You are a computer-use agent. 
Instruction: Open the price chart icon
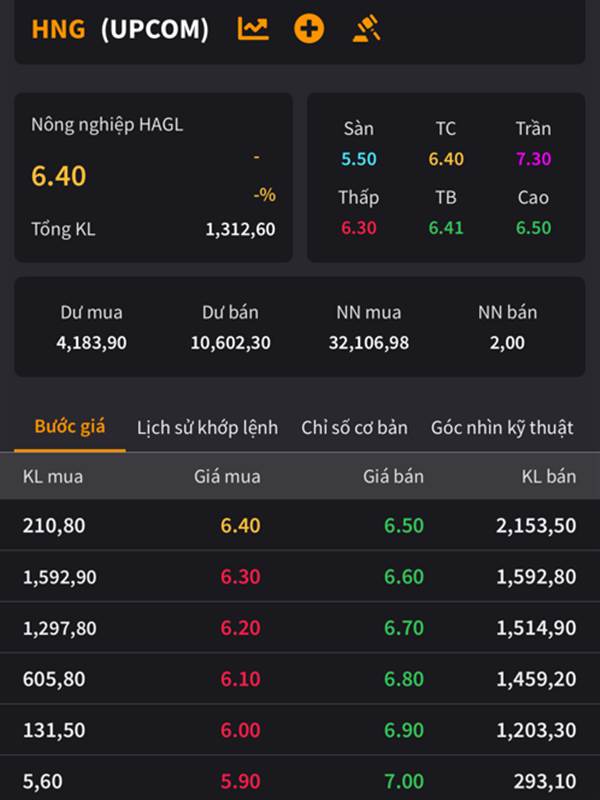(x=253, y=29)
